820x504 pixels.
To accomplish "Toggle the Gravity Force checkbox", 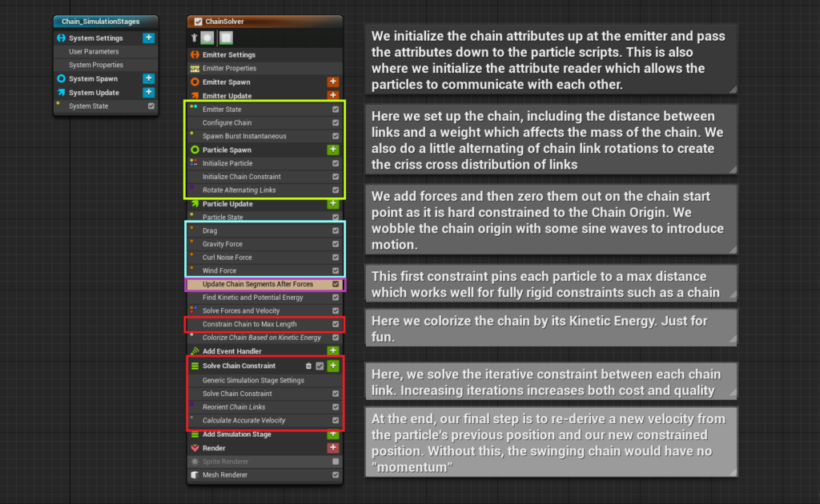I will pos(336,244).
